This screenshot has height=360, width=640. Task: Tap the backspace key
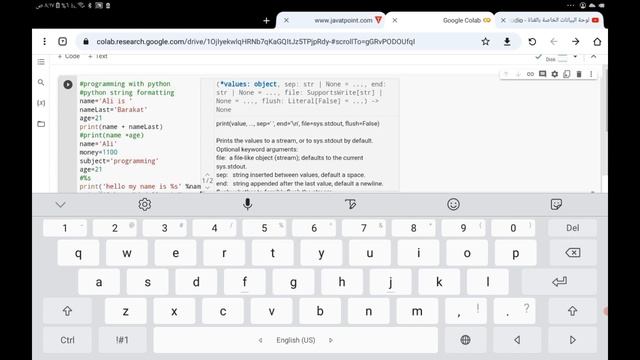click(x=573, y=253)
